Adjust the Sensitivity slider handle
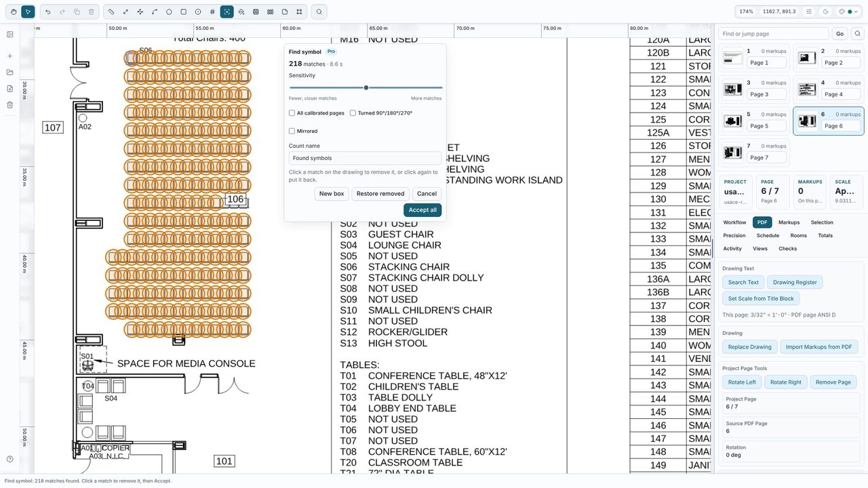Screen dimensions: 868x488 click(x=366, y=87)
